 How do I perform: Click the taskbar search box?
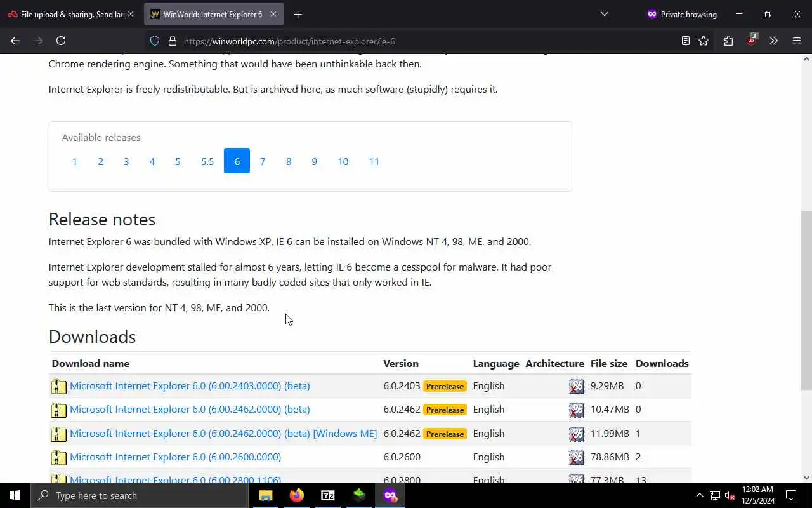140,495
